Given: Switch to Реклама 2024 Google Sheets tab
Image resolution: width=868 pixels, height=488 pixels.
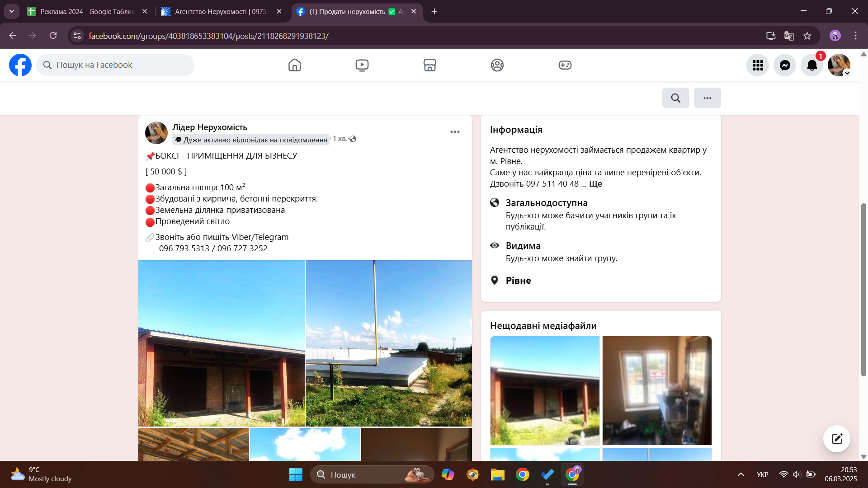Looking at the screenshot, I should tap(87, 11).
